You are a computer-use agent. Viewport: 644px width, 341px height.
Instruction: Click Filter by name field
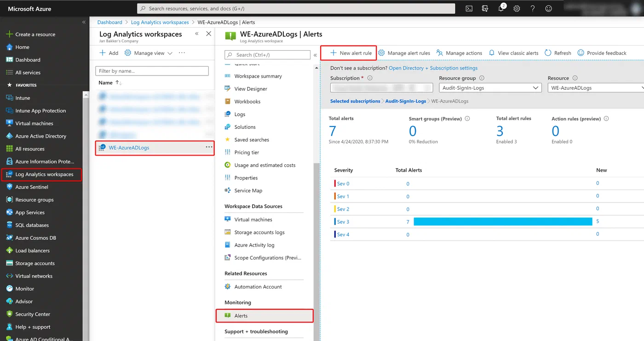click(152, 71)
